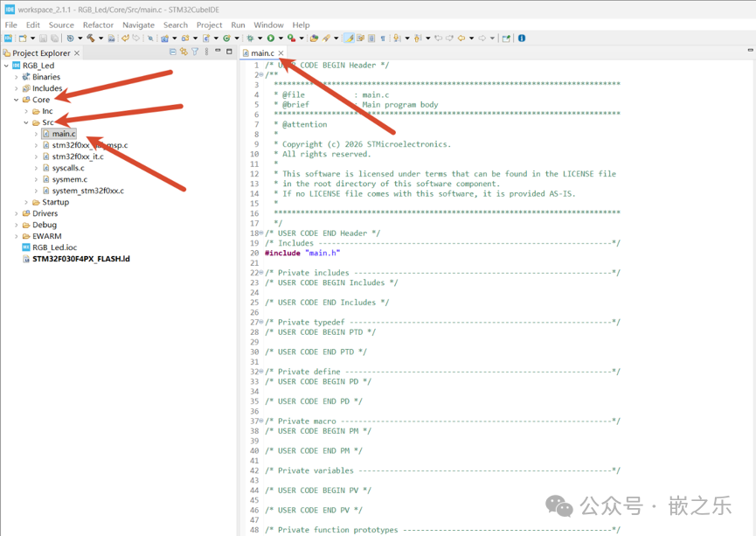Select RGB_Led.ioc file
This screenshot has width=756, height=536.
[54, 247]
